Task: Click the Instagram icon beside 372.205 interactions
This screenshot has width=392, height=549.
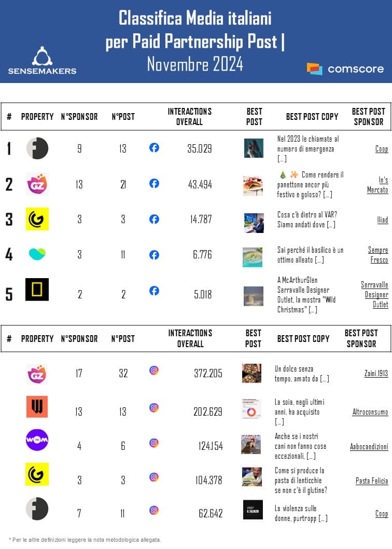Action: click(154, 370)
